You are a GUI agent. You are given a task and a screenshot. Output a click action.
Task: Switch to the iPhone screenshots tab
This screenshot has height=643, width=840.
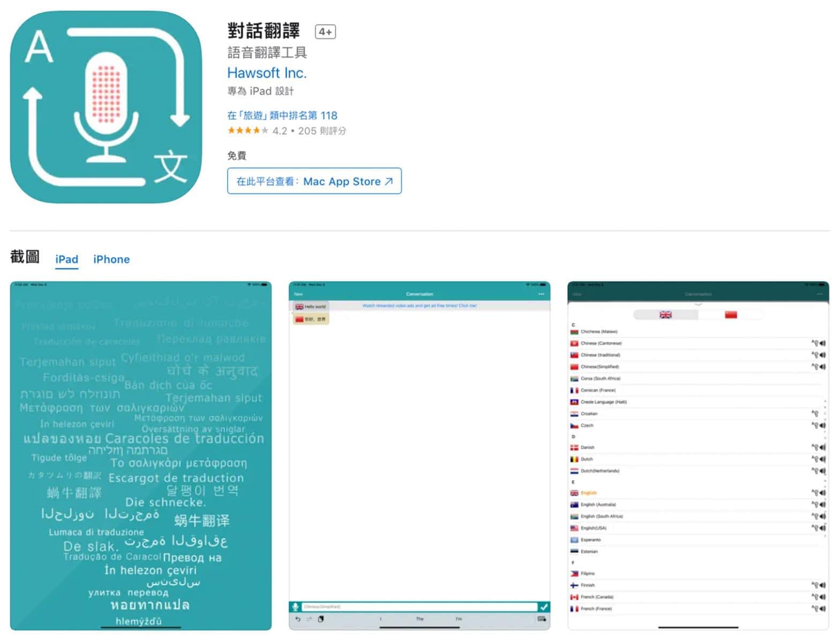[x=111, y=259]
